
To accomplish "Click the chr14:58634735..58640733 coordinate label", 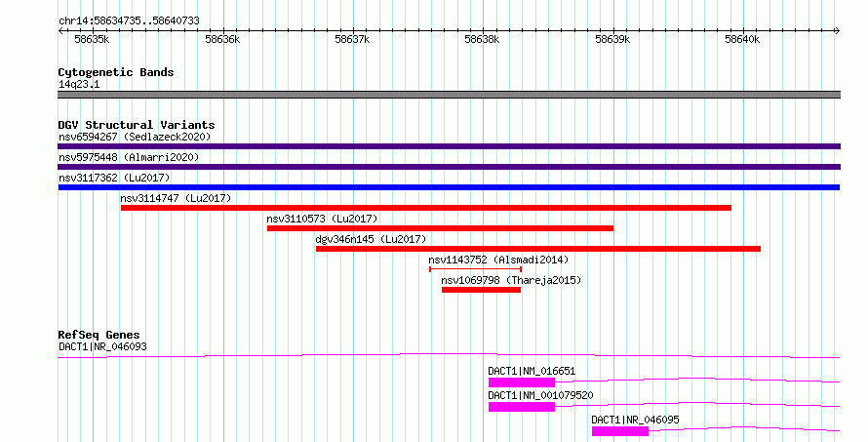I will (129, 20).
